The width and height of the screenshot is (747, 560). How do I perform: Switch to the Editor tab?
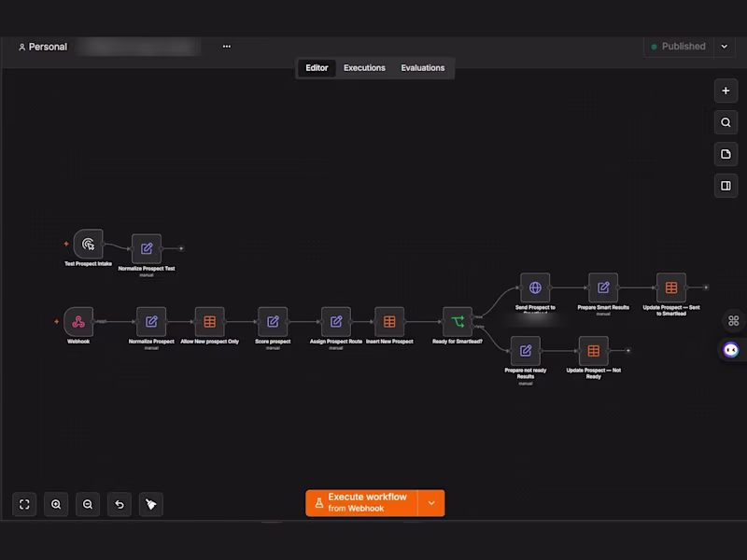click(317, 67)
